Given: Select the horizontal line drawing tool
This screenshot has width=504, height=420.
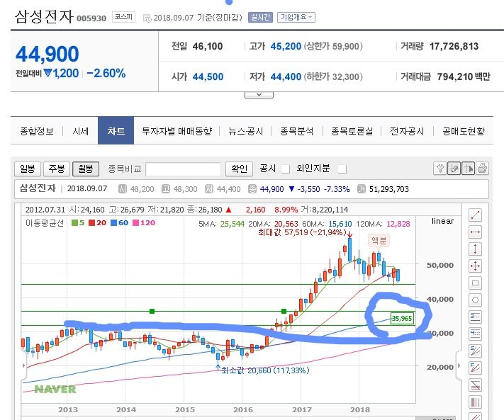Looking at the screenshot, I should 475,232.
